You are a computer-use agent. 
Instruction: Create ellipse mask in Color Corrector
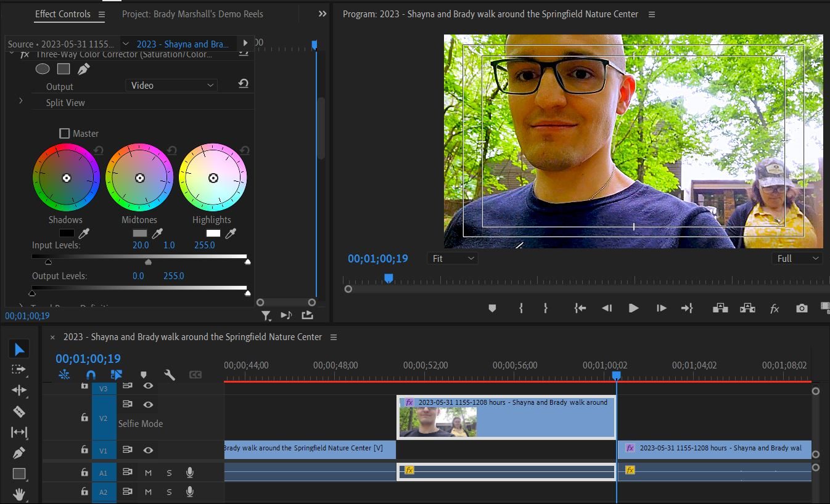pyautogui.click(x=43, y=69)
